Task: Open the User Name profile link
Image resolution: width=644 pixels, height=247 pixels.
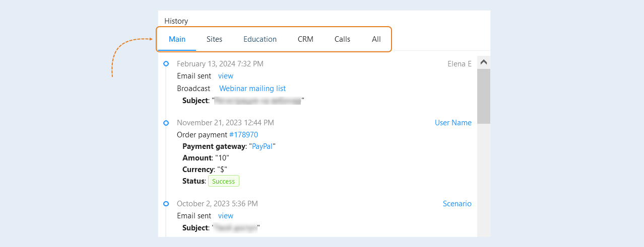Action: pos(453,123)
